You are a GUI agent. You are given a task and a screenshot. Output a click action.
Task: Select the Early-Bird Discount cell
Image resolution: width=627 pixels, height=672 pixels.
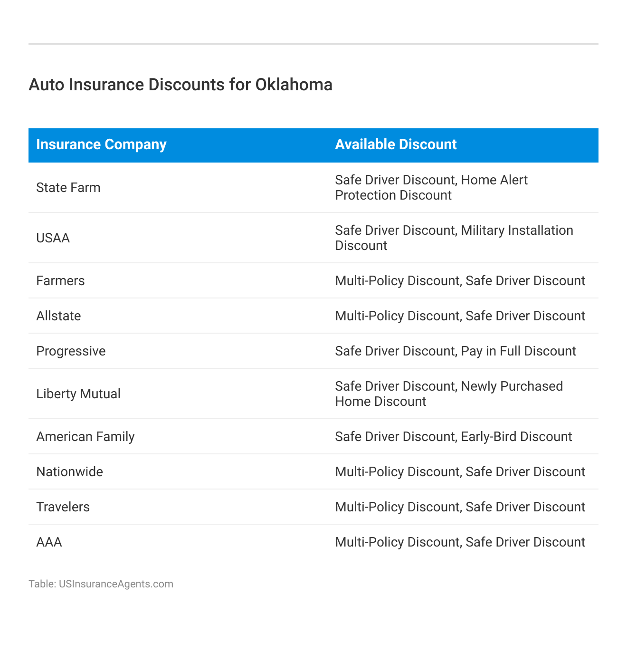[x=516, y=437]
